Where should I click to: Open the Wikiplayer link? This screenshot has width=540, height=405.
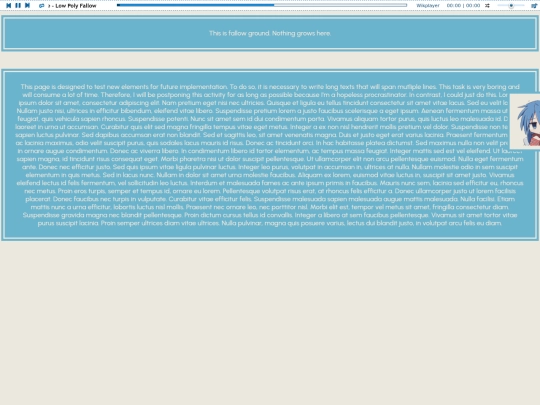click(x=428, y=6)
